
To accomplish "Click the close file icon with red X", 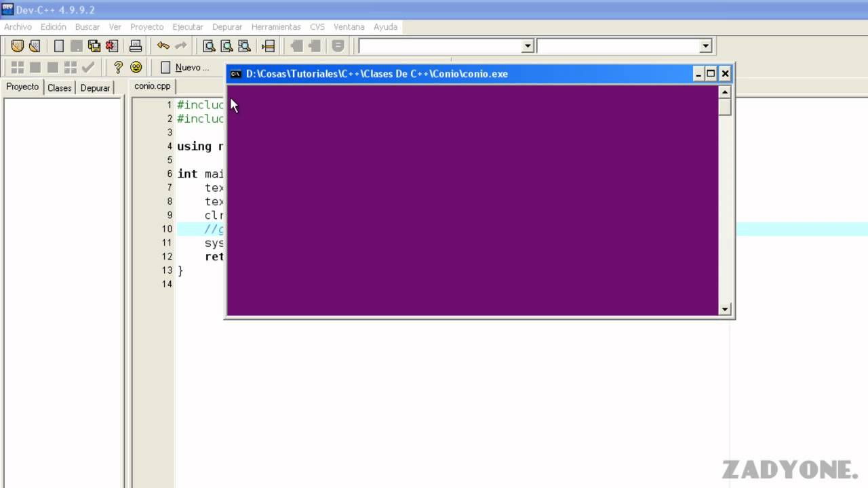I will point(112,46).
